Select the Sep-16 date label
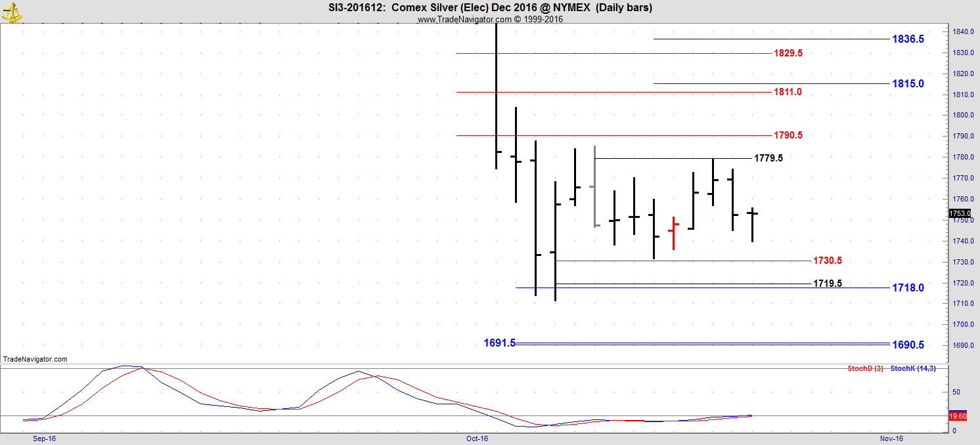The image size is (980, 445). click(43, 438)
